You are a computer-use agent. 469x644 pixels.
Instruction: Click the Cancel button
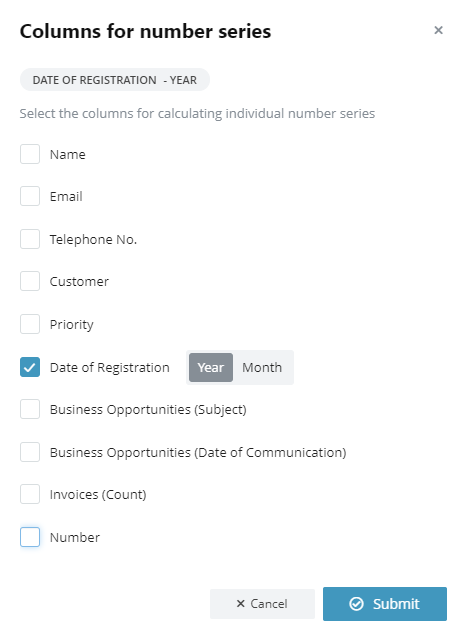(x=262, y=604)
